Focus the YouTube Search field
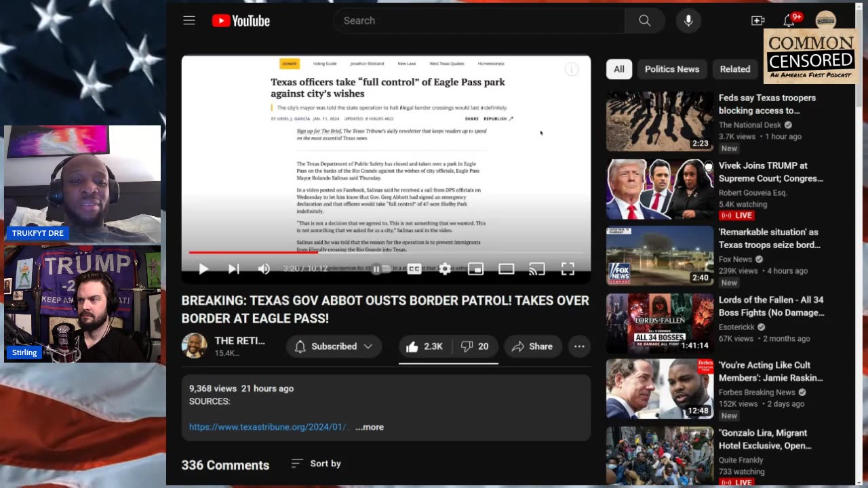This screenshot has height=488, width=868. coord(479,20)
